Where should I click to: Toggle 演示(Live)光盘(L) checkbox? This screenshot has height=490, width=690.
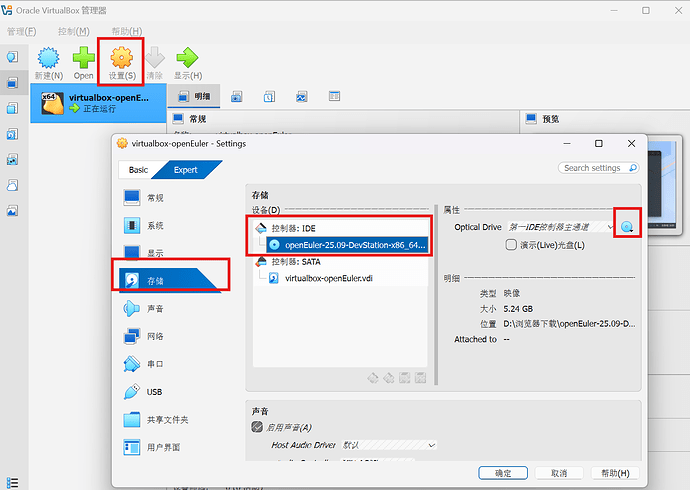click(510, 245)
